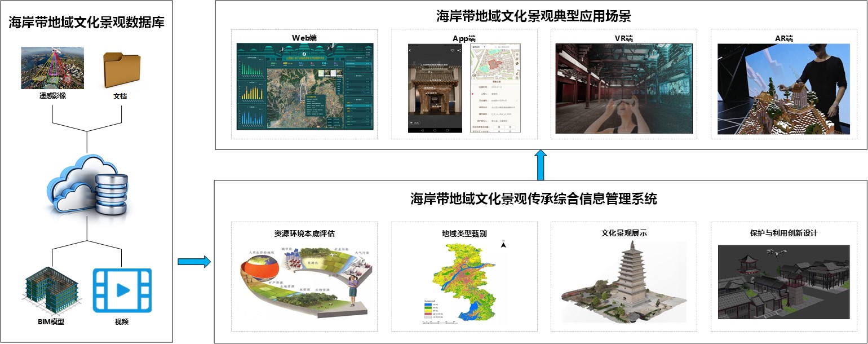Click the 视频 video play icon
Viewport: 868px width, 344px height.
pos(122,290)
